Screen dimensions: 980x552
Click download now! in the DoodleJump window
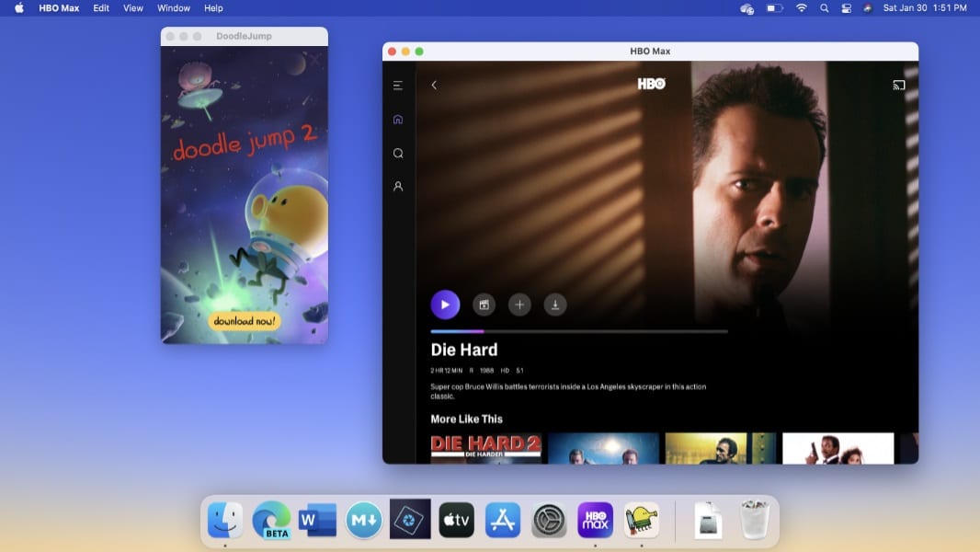pyautogui.click(x=244, y=321)
